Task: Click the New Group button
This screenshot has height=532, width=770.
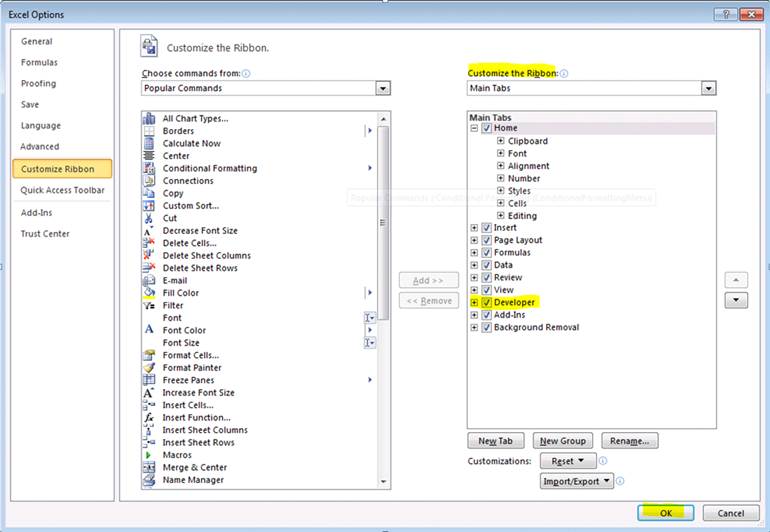Action: pyautogui.click(x=563, y=441)
